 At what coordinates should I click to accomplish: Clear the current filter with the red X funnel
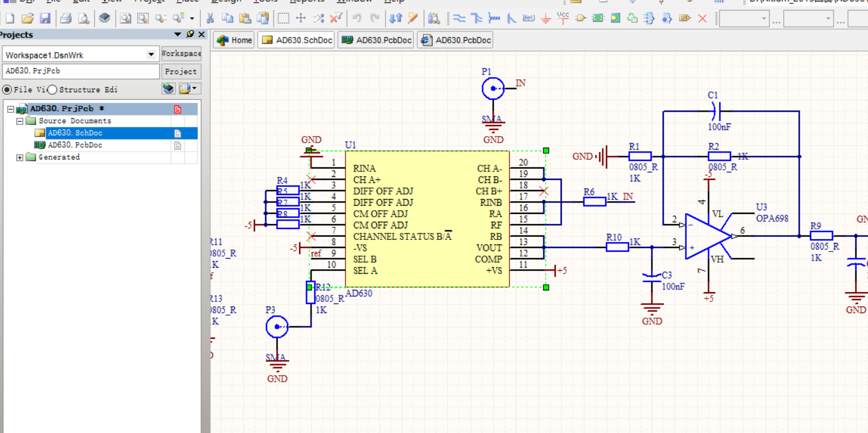pyautogui.click(x=336, y=19)
